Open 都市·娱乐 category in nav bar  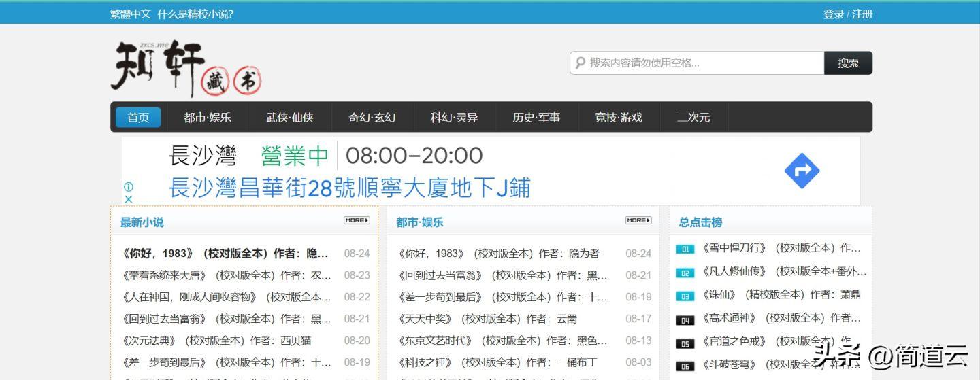[x=208, y=117]
